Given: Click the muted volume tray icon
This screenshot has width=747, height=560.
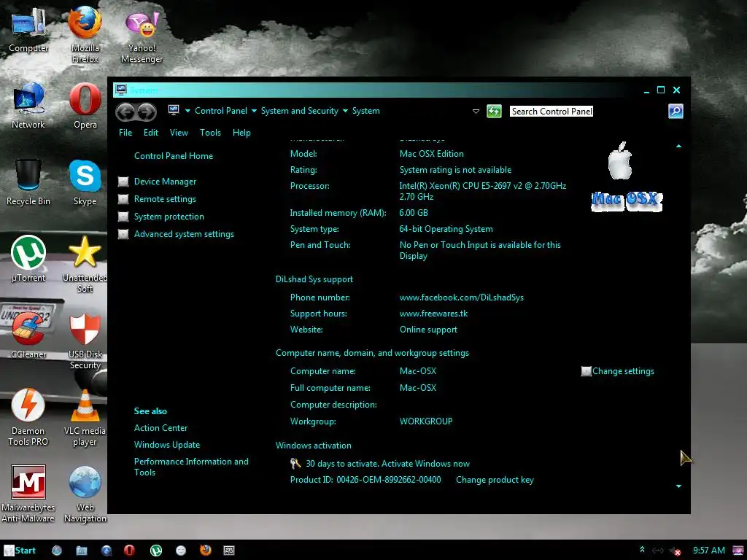Looking at the screenshot, I should click(x=676, y=551).
